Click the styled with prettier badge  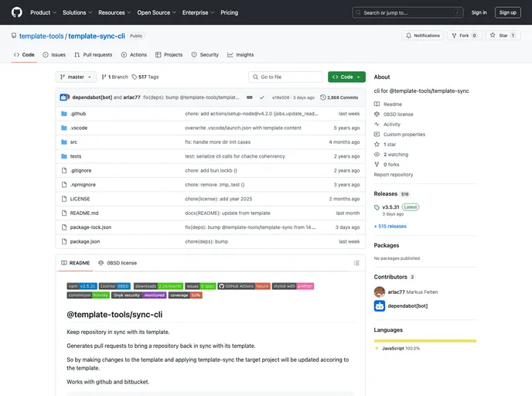[x=293, y=286]
